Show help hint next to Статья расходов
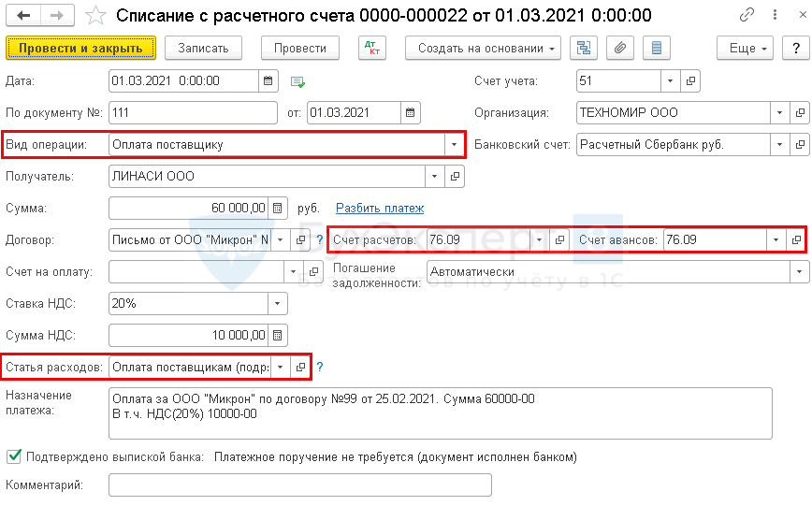 320,367
